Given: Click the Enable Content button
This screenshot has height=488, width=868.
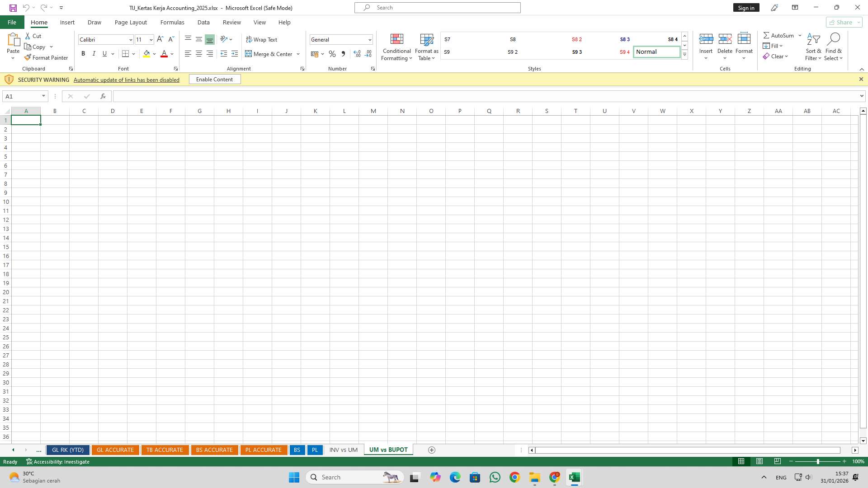Looking at the screenshot, I should [214, 79].
